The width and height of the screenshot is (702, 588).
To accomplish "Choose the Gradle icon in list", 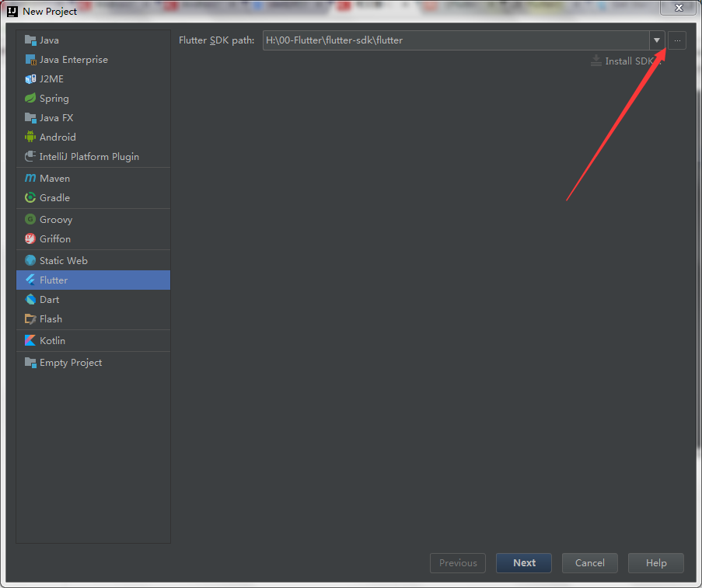I will coord(30,198).
